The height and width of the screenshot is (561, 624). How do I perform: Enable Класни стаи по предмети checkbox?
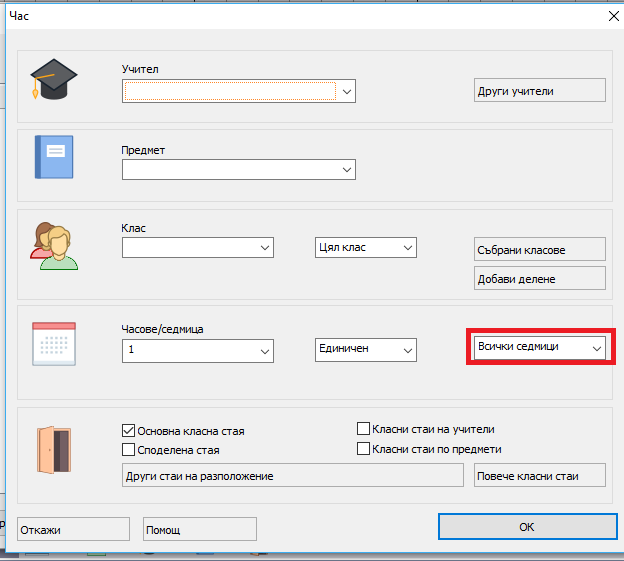click(x=364, y=449)
